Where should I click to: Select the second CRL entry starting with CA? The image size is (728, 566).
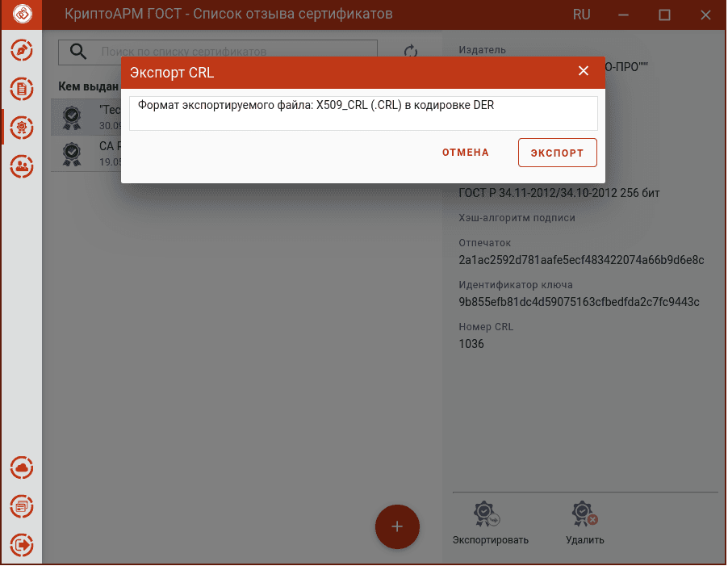[x=86, y=153]
